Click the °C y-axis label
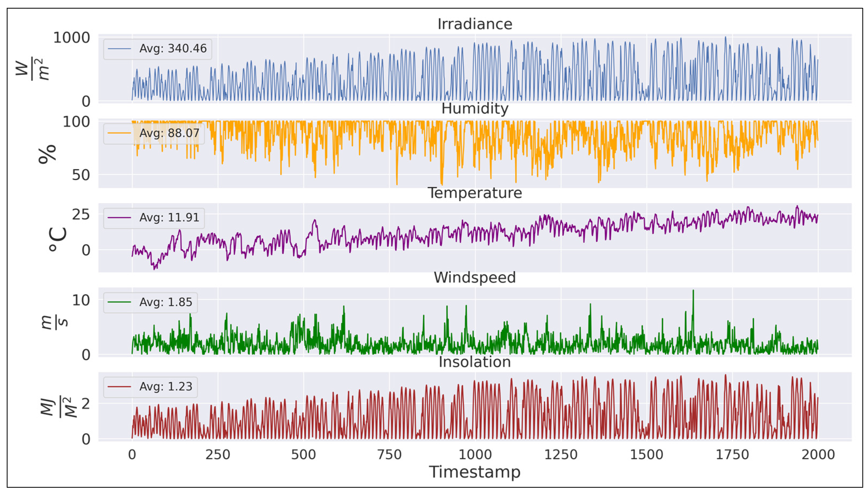868x495 pixels. click(x=57, y=239)
